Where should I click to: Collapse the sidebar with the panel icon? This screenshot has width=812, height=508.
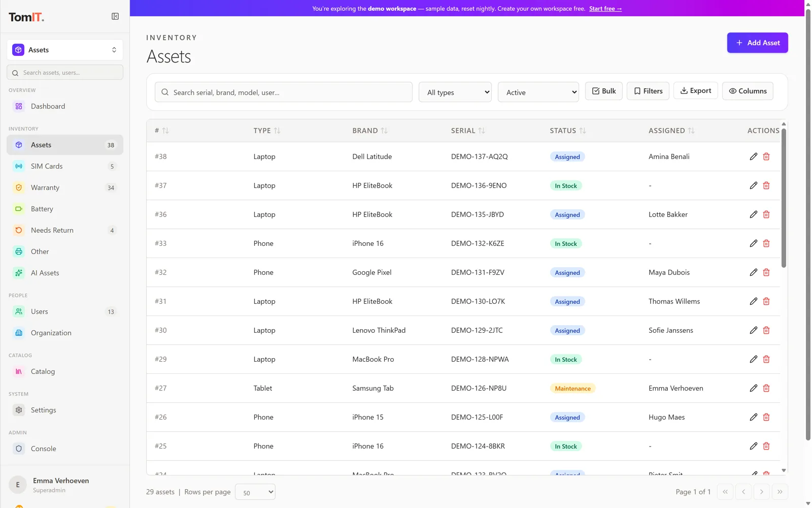click(115, 17)
